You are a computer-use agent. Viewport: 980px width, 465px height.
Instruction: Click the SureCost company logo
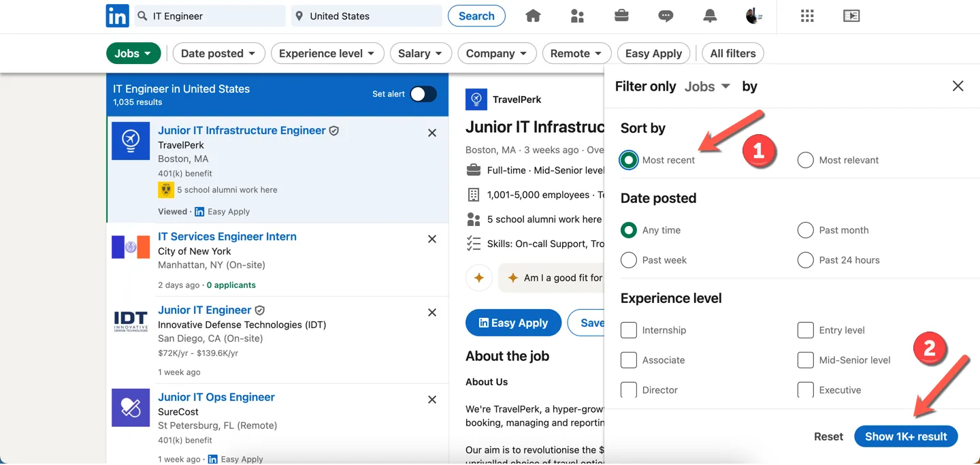pyautogui.click(x=131, y=408)
